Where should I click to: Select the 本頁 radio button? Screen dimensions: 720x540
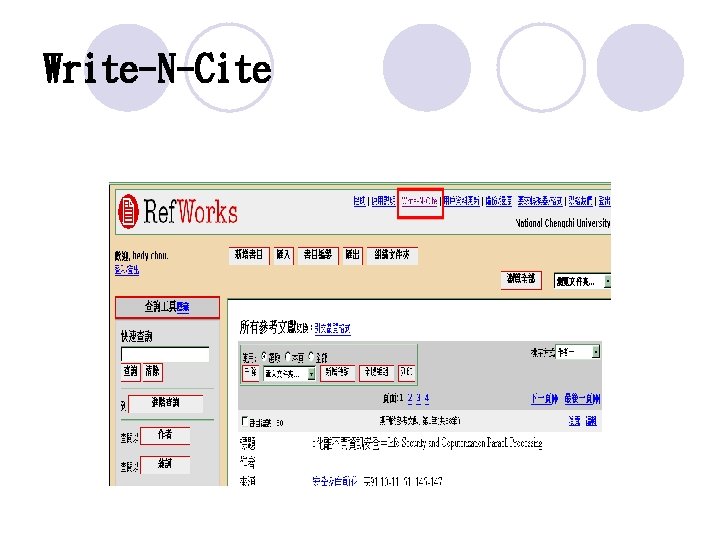[288, 356]
